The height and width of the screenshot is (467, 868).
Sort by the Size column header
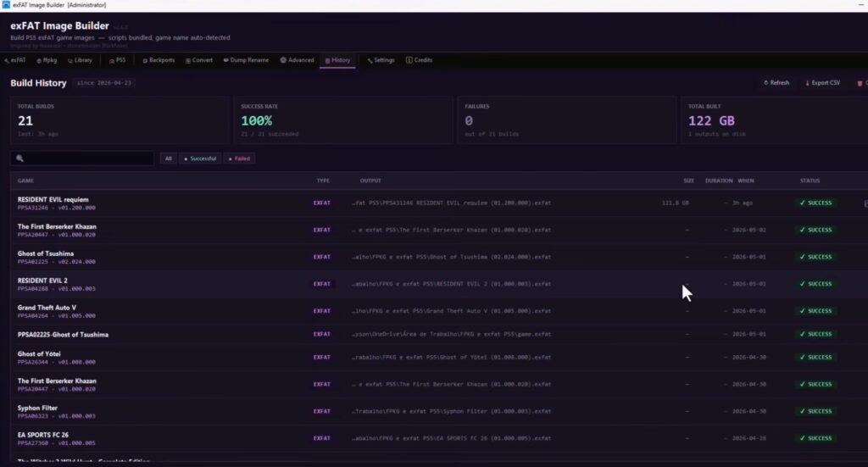[688, 181]
